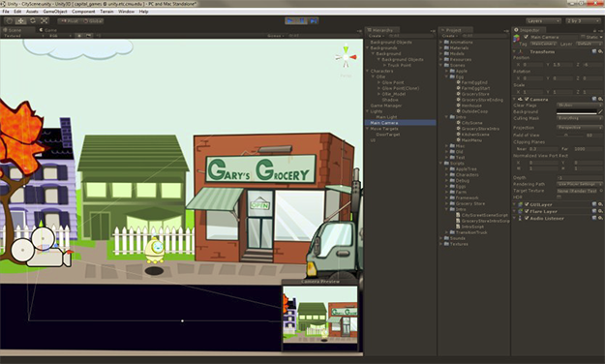Image resolution: width=605 pixels, height=364 pixels.
Task: Toggle the GUILayer component checkbox
Action: coord(527,204)
